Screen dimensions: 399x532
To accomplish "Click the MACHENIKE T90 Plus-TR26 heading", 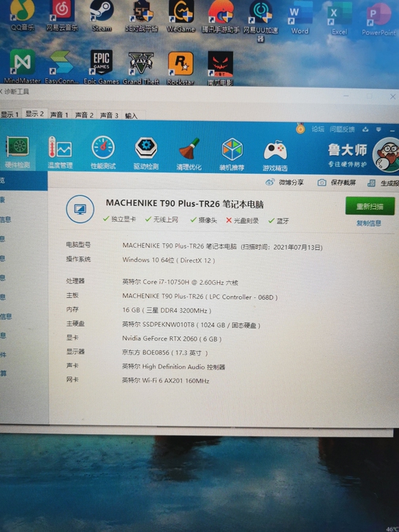I will pyautogui.click(x=185, y=204).
